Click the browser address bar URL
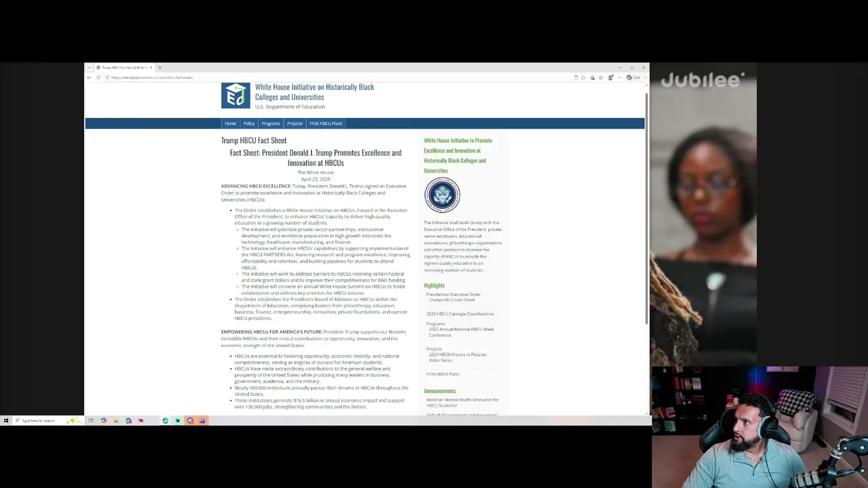The image size is (868, 488). click(152, 77)
